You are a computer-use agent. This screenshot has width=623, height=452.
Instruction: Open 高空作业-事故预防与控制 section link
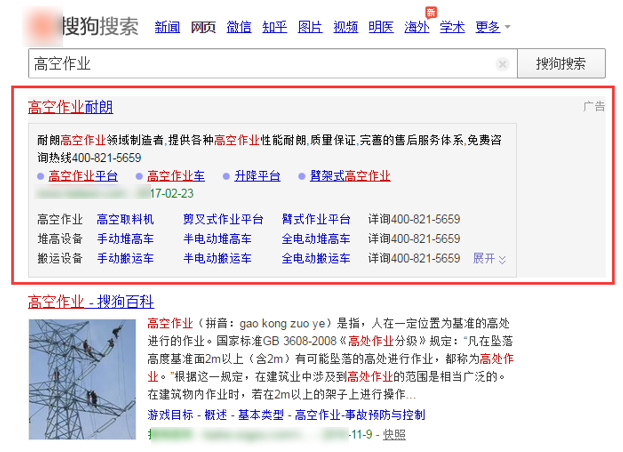click(x=360, y=415)
